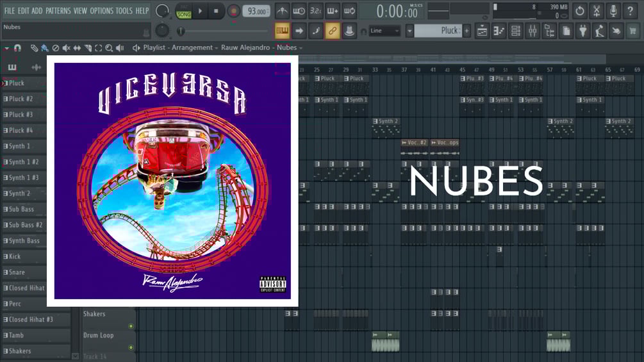Toggle the metronome
The height and width of the screenshot is (362, 644).
coord(282,11)
